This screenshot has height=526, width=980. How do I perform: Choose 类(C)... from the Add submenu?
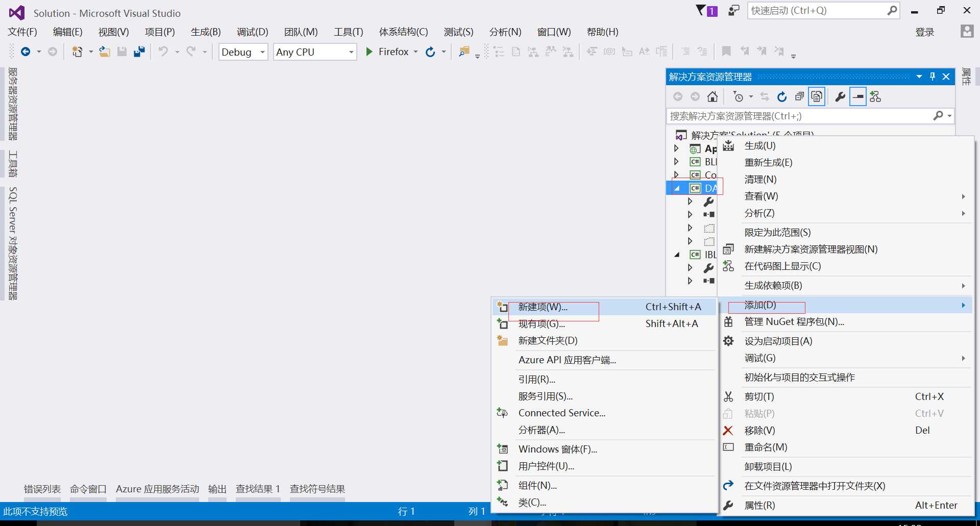pyautogui.click(x=605, y=502)
